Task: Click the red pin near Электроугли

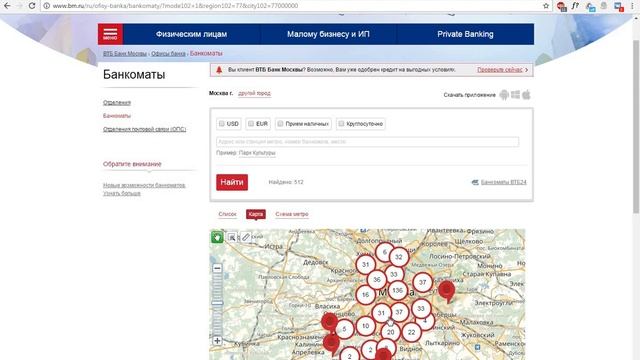Action: (x=447, y=291)
